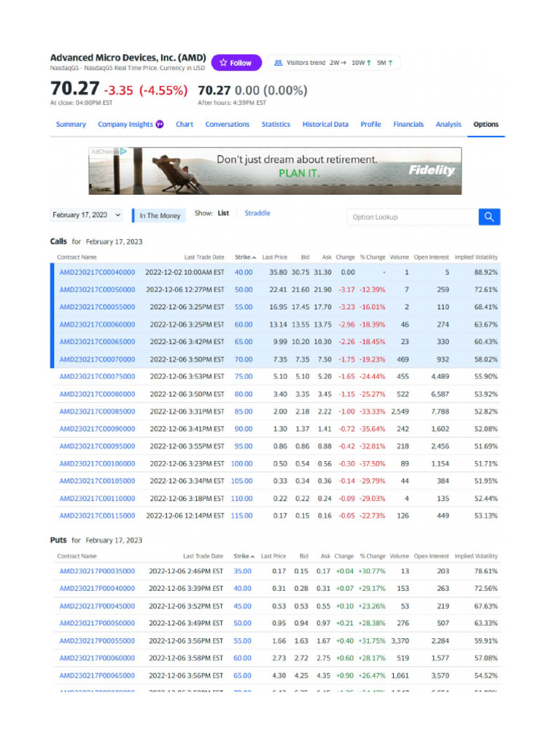Open the Summary tab
This screenshot has height=747, width=560.
click(71, 124)
